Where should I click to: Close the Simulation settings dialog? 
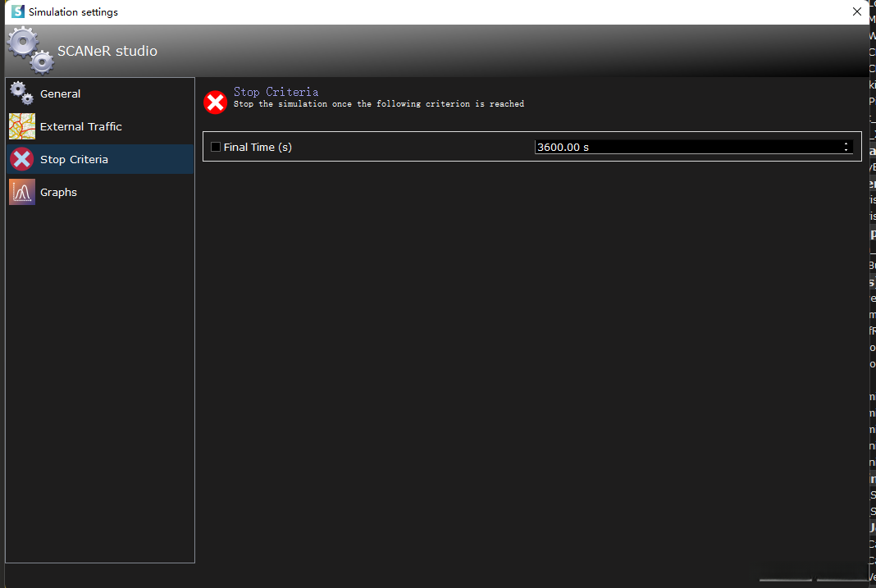[x=856, y=11]
